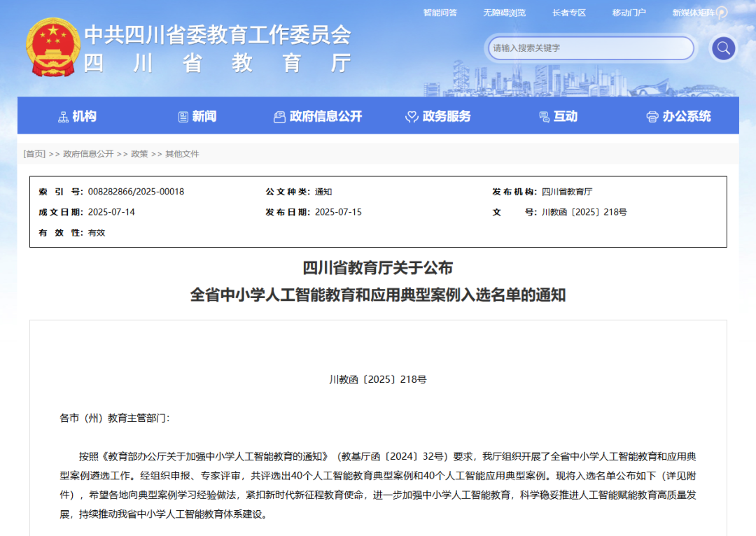This screenshot has width=756, height=536.
Task: Click the 政务服务 heart icon
Action: click(412, 117)
